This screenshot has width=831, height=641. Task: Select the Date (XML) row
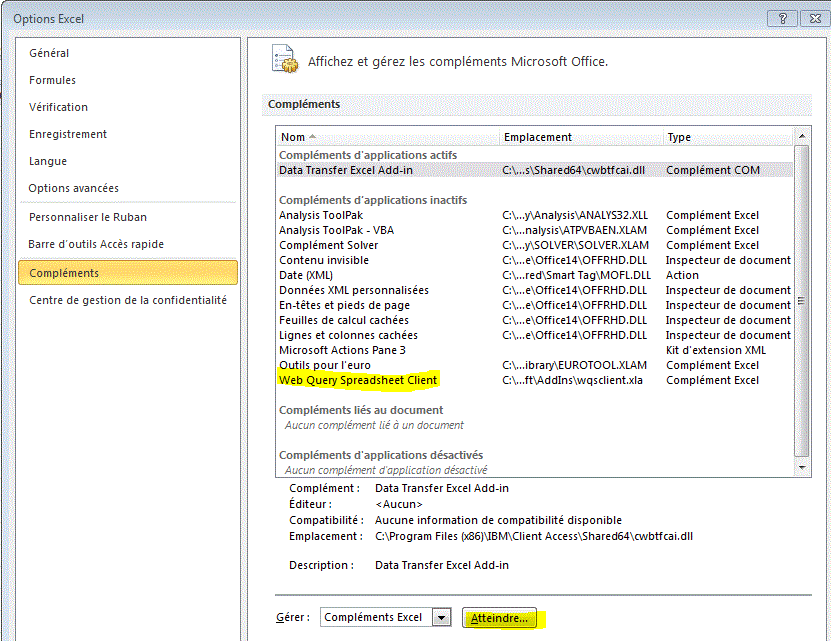click(x=534, y=275)
